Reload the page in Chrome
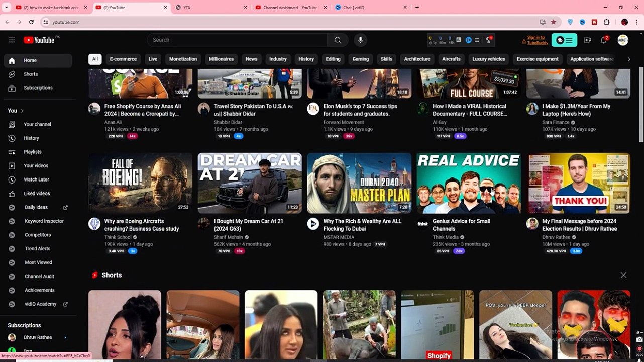Screen dimensions: 644x362 31,22
